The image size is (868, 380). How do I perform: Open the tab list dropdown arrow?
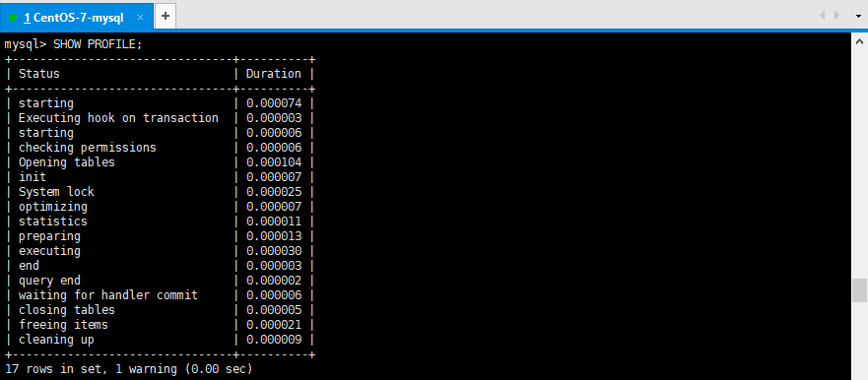pyautogui.click(x=858, y=16)
